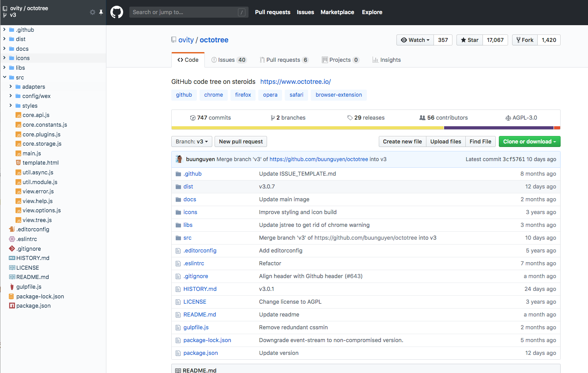
Task: Open Octotree settings gear icon
Action: tap(92, 12)
